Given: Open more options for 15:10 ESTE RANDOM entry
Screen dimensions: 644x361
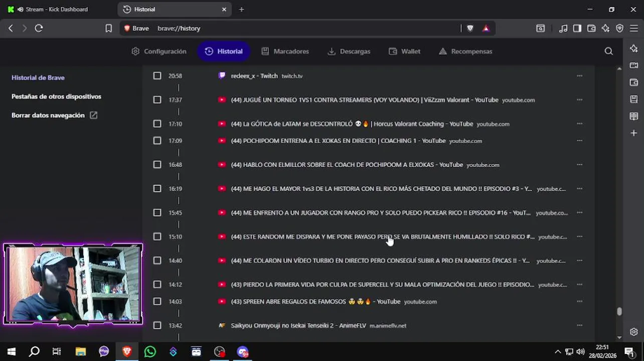Looking at the screenshot, I should point(579,237).
